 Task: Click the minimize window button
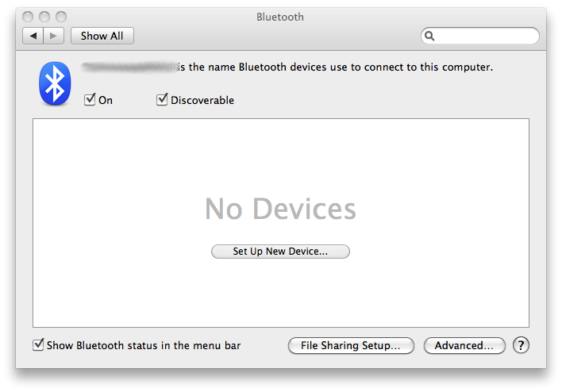(44, 17)
